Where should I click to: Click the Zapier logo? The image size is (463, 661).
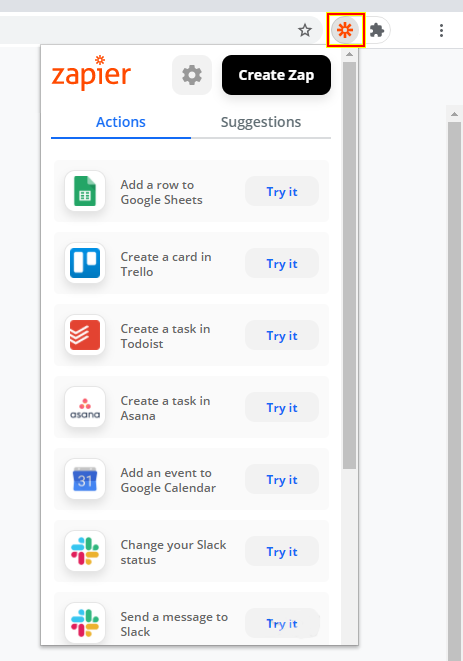(x=91, y=73)
